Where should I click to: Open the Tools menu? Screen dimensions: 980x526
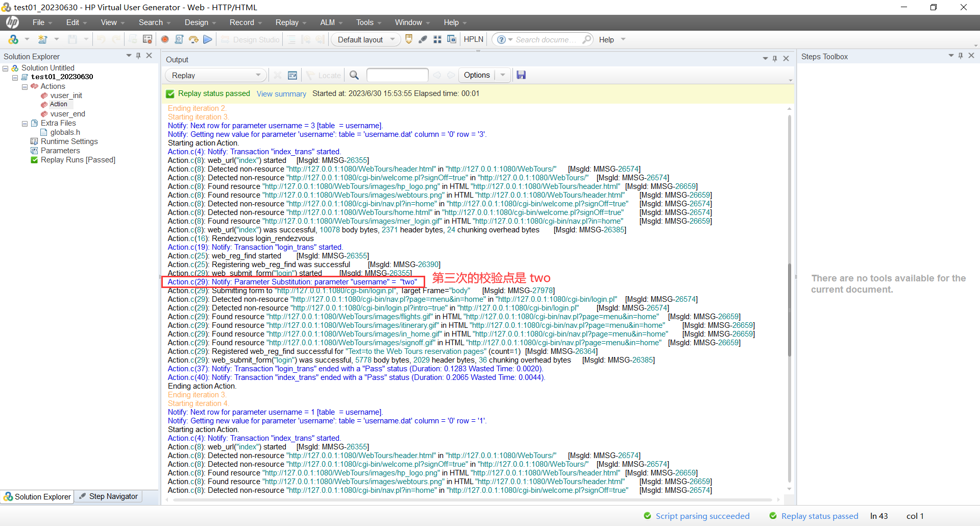(369, 22)
